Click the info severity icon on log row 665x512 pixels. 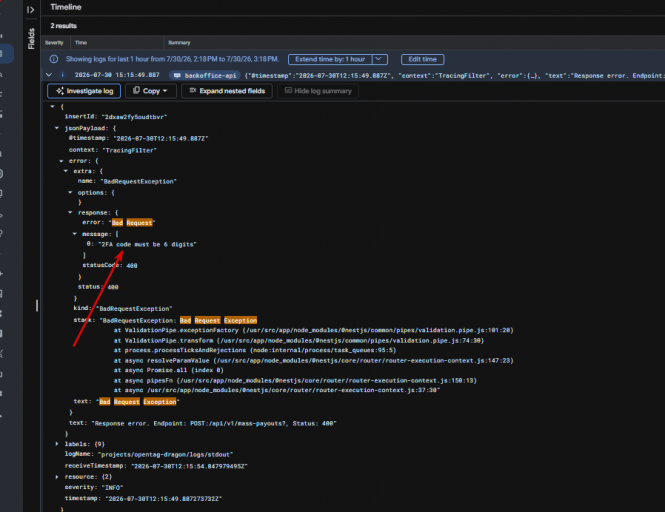pos(63,75)
